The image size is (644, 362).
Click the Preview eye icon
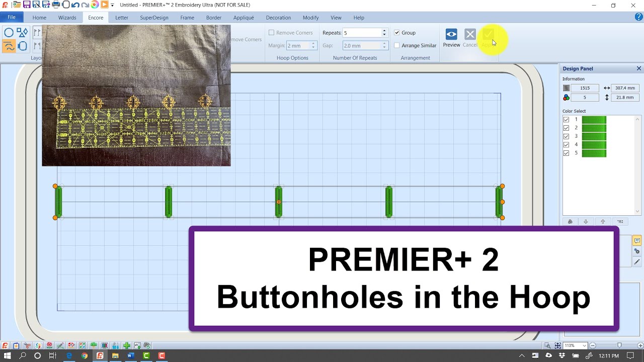[x=451, y=34]
